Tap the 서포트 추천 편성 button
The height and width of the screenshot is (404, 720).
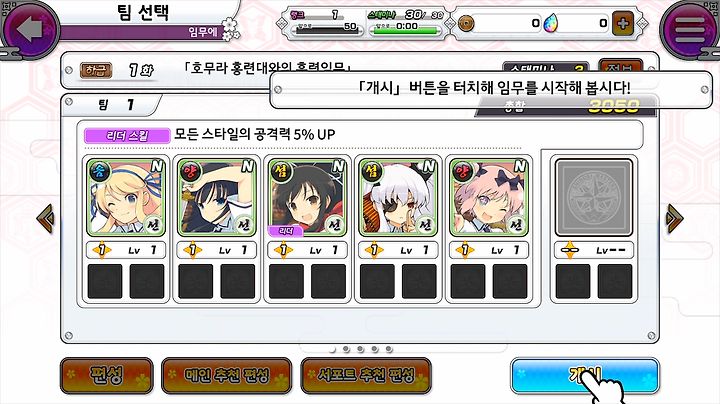(x=366, y=376)
